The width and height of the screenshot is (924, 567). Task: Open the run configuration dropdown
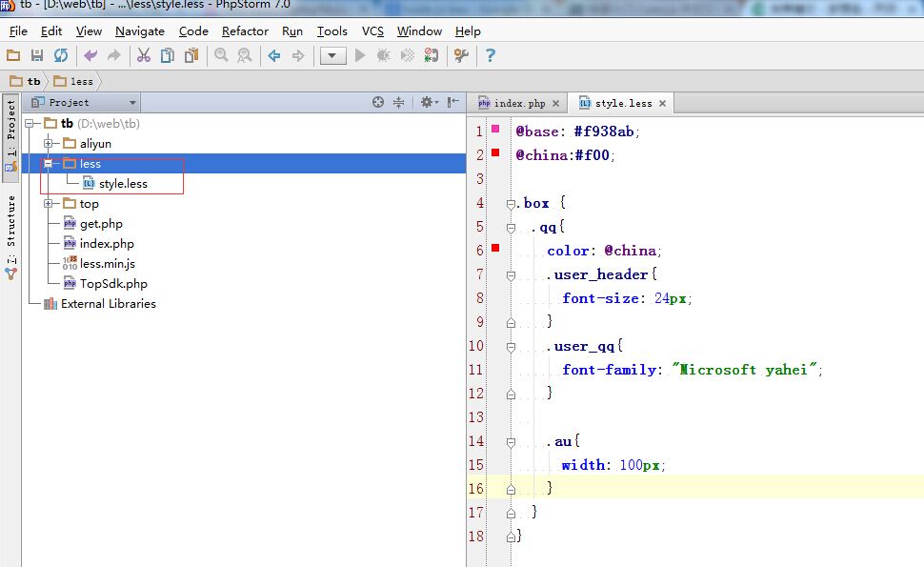pyautogui.click(x=332, y=55)
